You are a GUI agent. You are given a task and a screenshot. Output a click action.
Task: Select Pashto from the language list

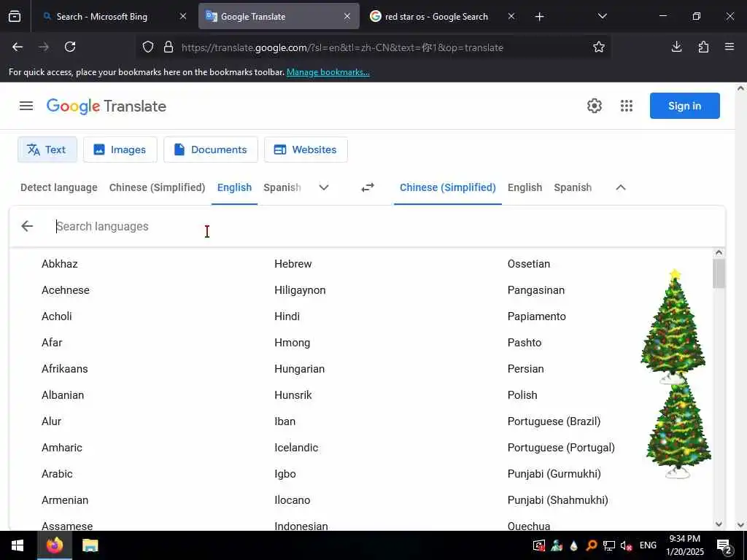pos(524,343)
